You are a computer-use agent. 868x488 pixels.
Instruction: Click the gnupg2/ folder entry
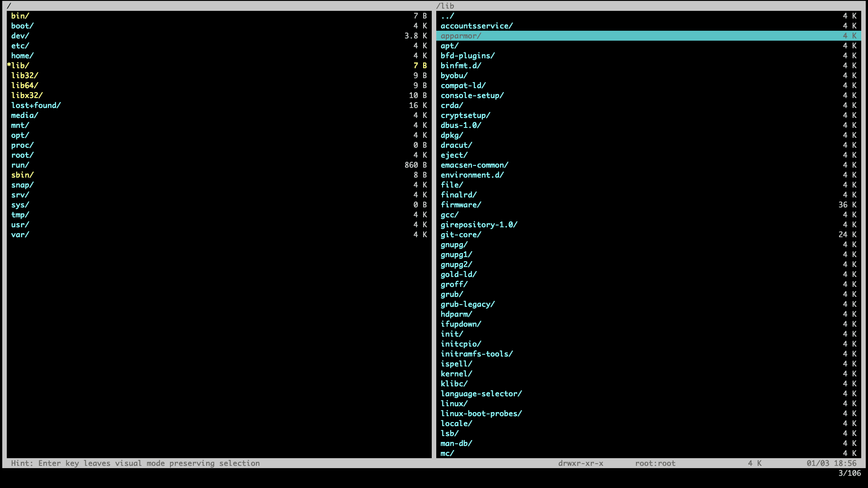[x=456, y=264]
